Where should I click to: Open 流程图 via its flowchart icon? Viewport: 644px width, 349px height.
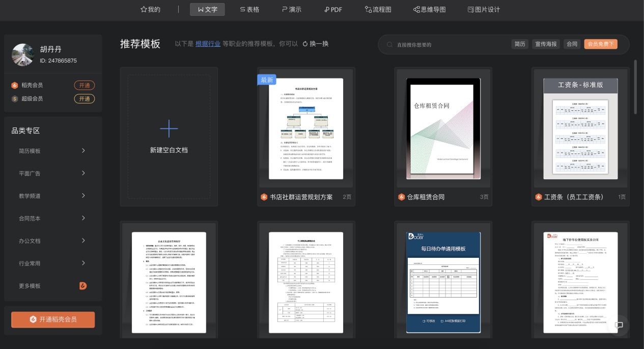pos(368,9)
